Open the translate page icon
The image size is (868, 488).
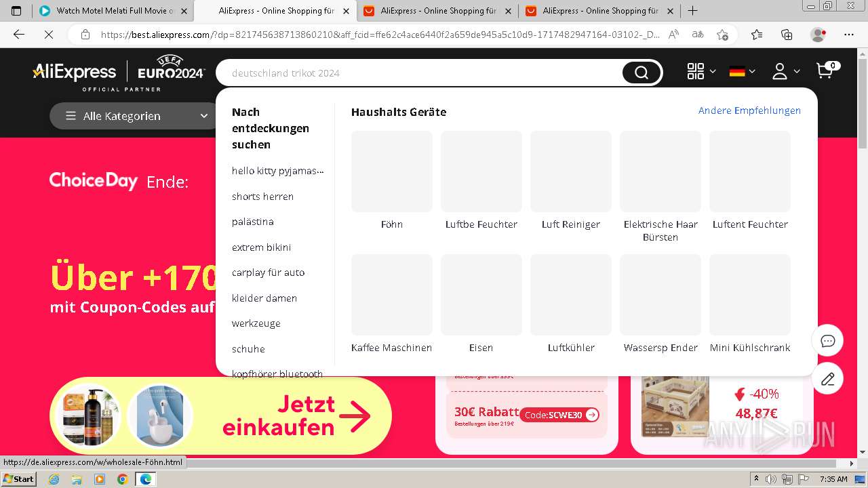697,35
